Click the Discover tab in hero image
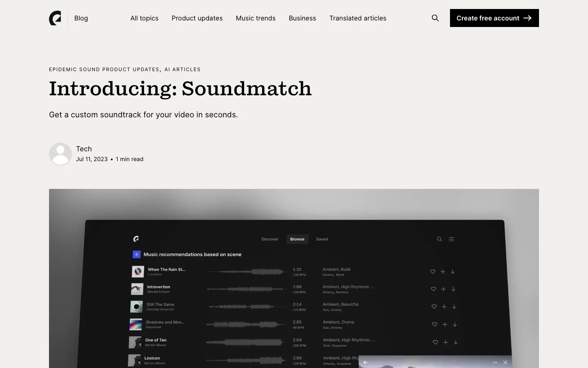 (x=270, y=239)
